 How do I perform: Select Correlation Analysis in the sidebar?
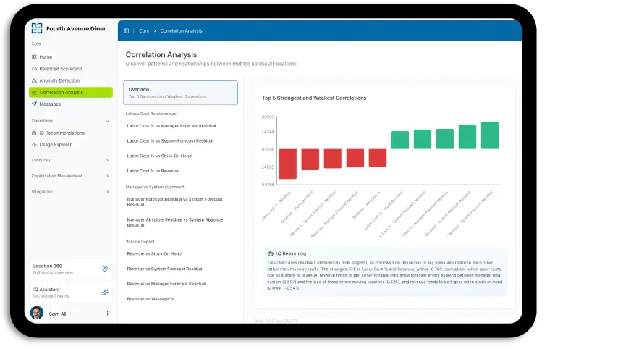70,93
